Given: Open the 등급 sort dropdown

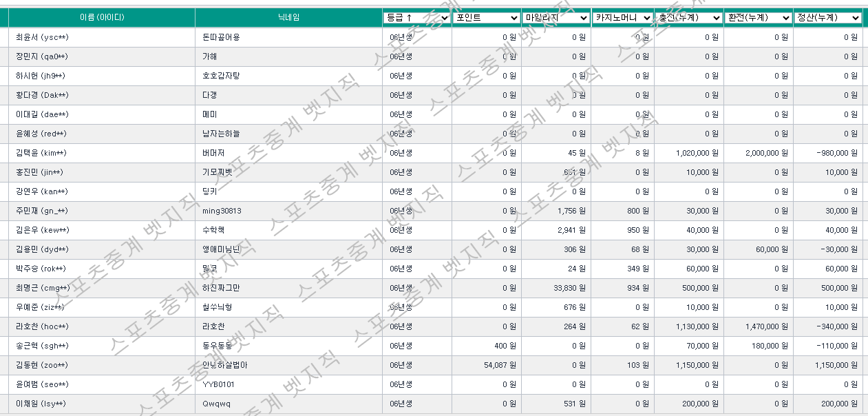Looking at the screenshot, I should pyautogui.click(x=416, y=18).
